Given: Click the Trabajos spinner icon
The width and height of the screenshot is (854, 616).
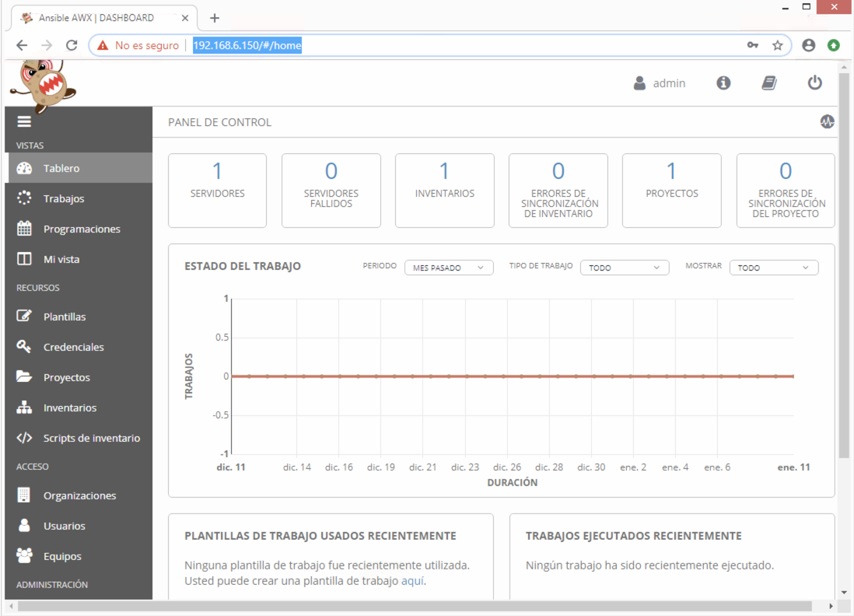Looking at the screenshot, I should tap(24, 198).
